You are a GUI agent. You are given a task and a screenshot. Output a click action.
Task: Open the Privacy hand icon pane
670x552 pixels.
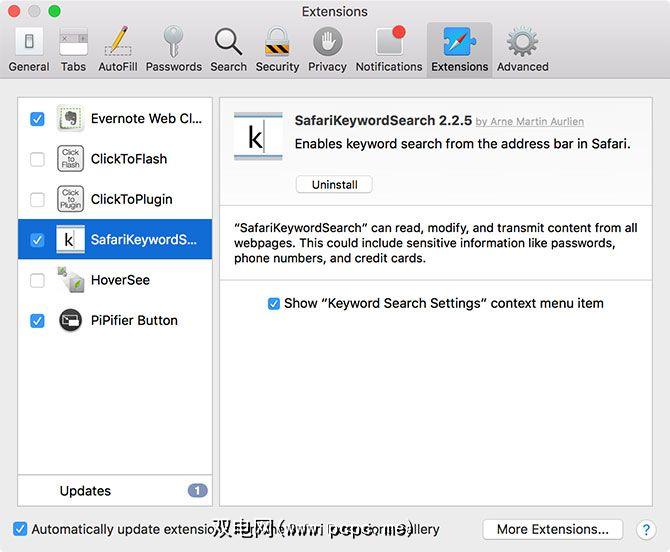[327, 42]
